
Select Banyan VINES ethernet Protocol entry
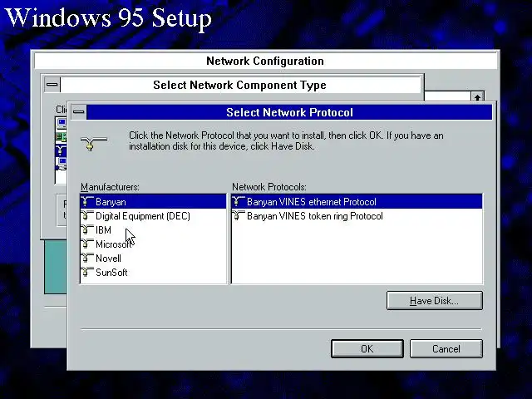(x=357, y=201)
